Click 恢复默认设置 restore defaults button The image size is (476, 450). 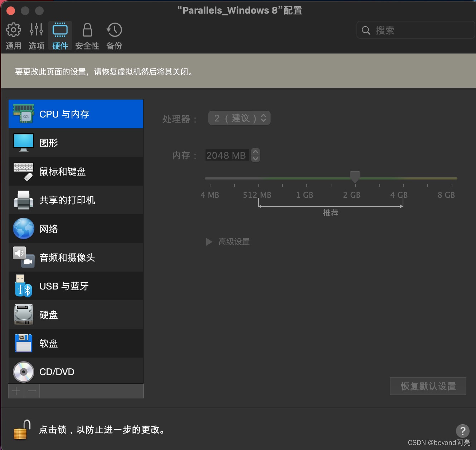point(428,386)
